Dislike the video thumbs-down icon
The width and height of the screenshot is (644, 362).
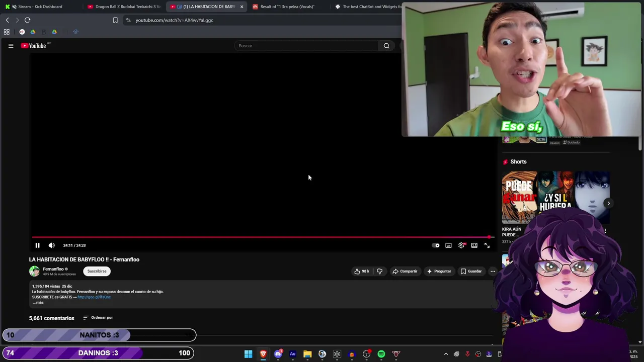click(380, 271)
